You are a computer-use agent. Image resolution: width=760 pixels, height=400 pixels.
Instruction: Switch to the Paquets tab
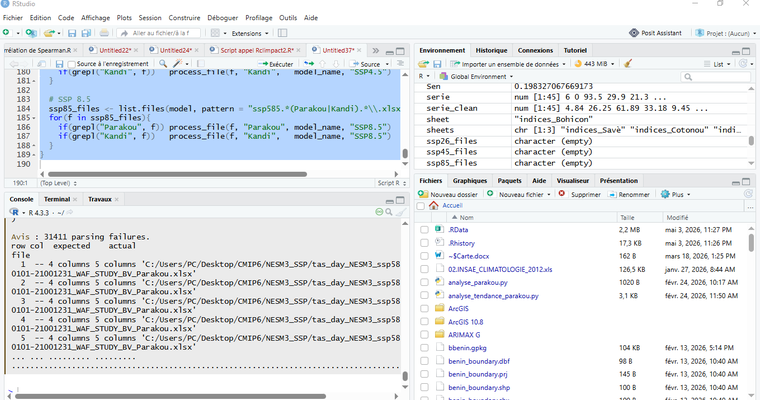tap(509, 181)
